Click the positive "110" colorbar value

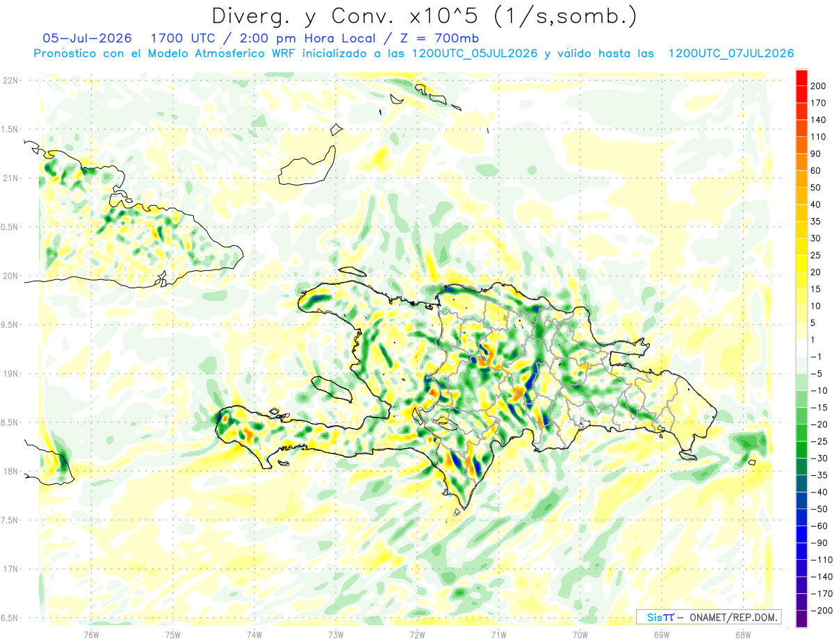818,137
